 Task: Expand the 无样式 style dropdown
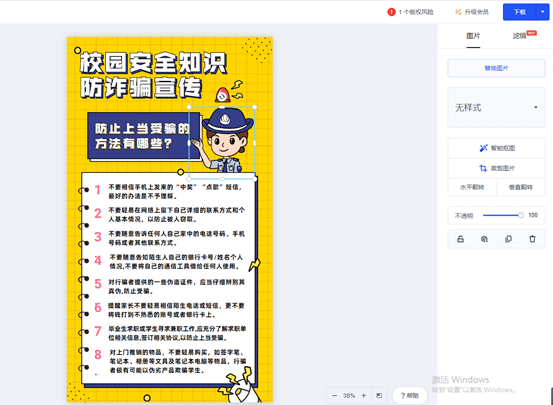[497, 107]
